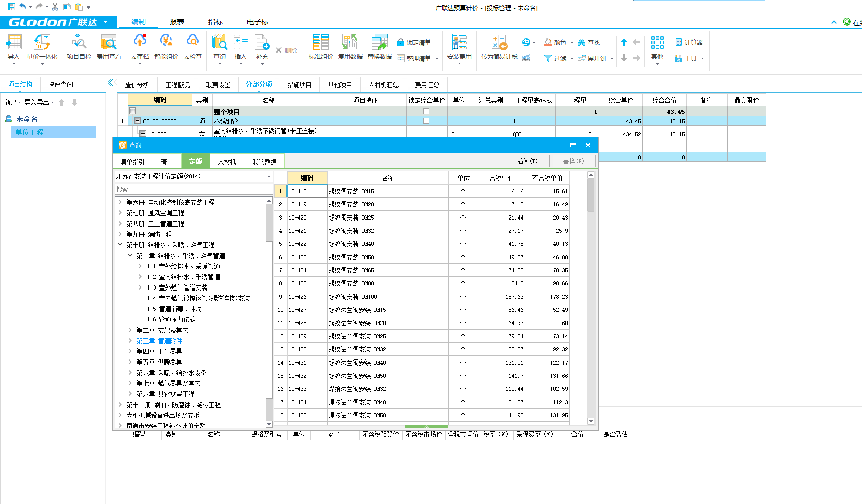Open 电子标 ribbon tab
Screen dimensions: 862x504
point(258,22)
